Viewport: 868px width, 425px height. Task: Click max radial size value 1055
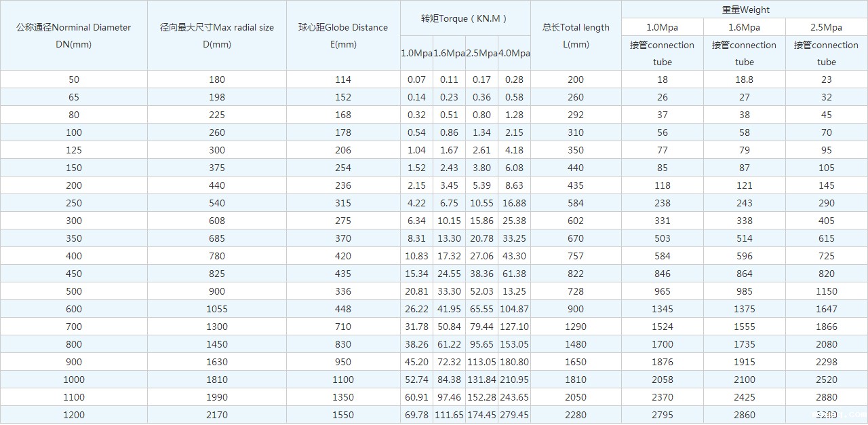coord(217,309)
